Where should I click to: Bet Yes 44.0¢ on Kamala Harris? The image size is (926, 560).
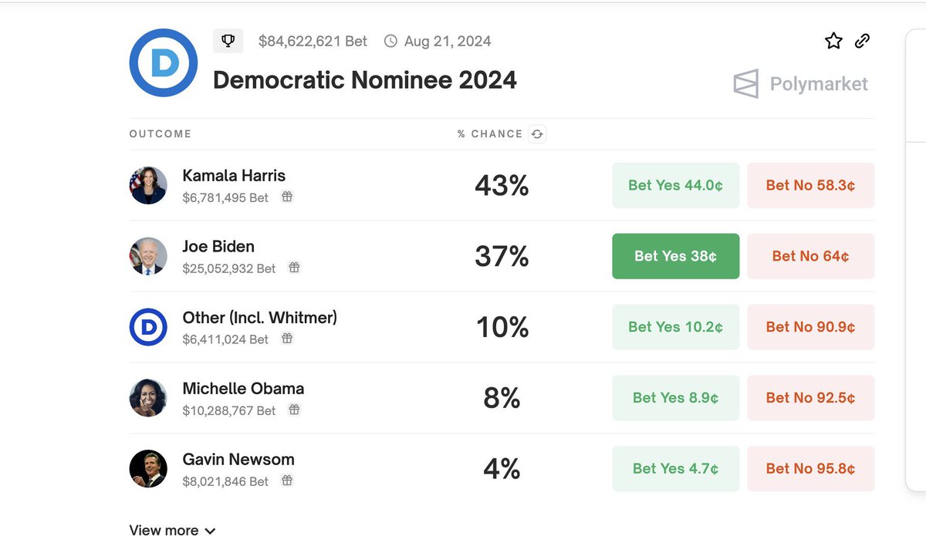click(675, 185)
